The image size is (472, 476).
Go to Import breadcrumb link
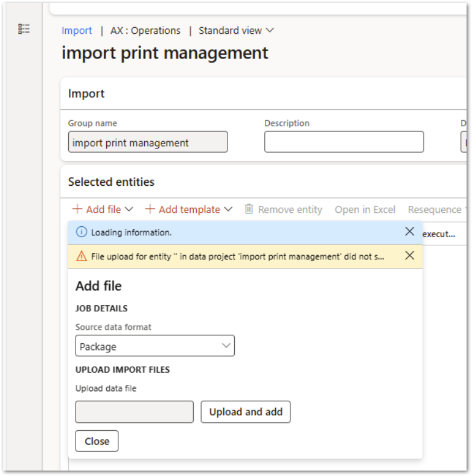77,30
